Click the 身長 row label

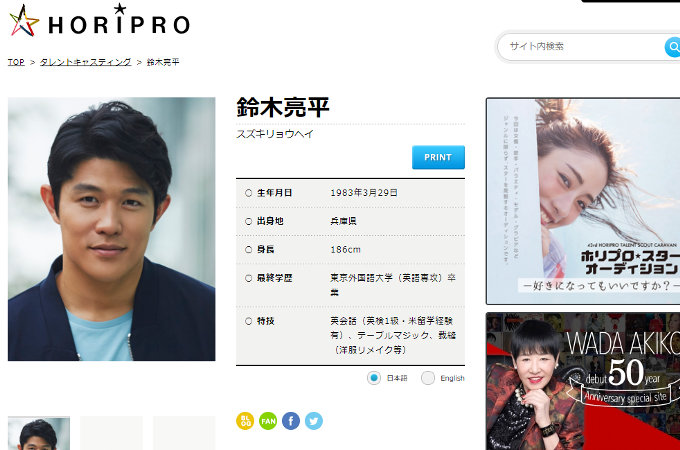[x=265, y=250]
